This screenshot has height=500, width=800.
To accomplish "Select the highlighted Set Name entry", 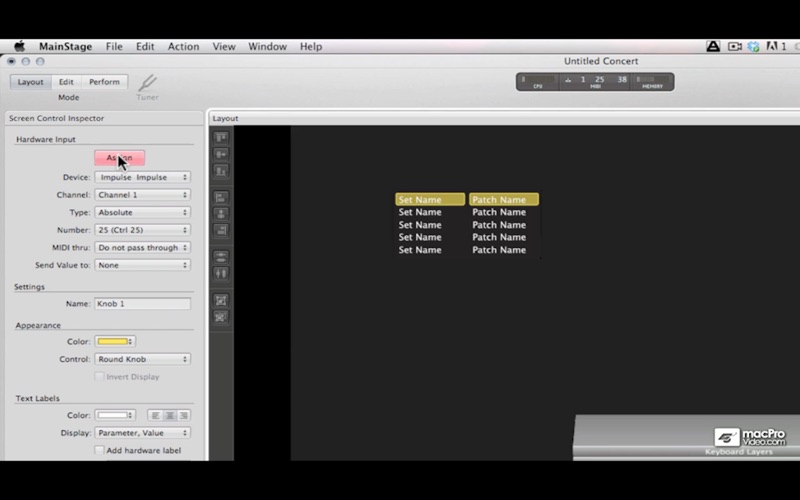I will [430, 199].
